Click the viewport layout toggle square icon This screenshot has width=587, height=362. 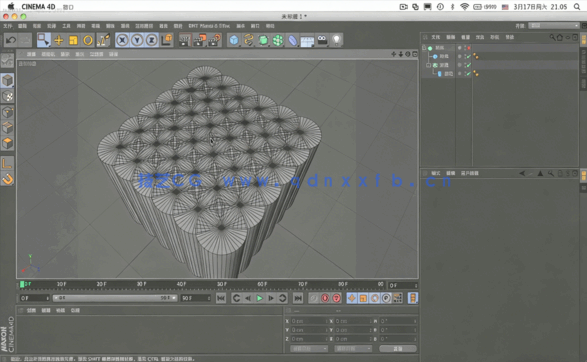point(415,54)
